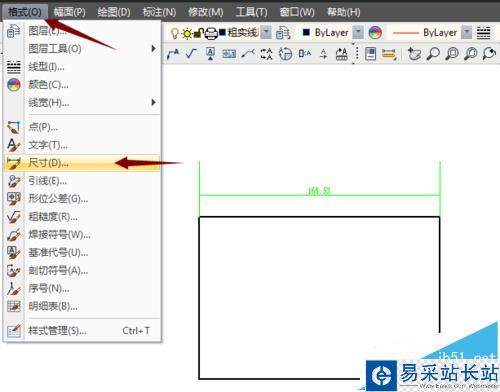Select 序号(N)... entry
The height and width of the screenshot is (392, 500).
82,288
